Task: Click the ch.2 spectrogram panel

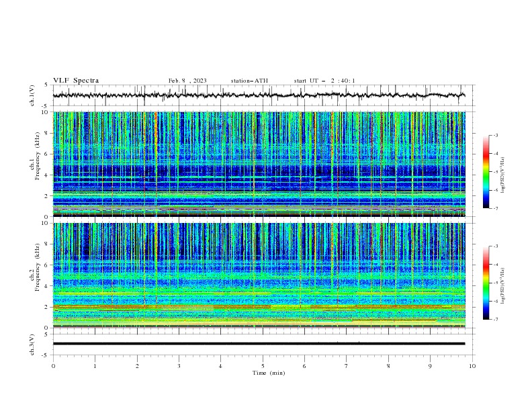Action: click(259, 275)
